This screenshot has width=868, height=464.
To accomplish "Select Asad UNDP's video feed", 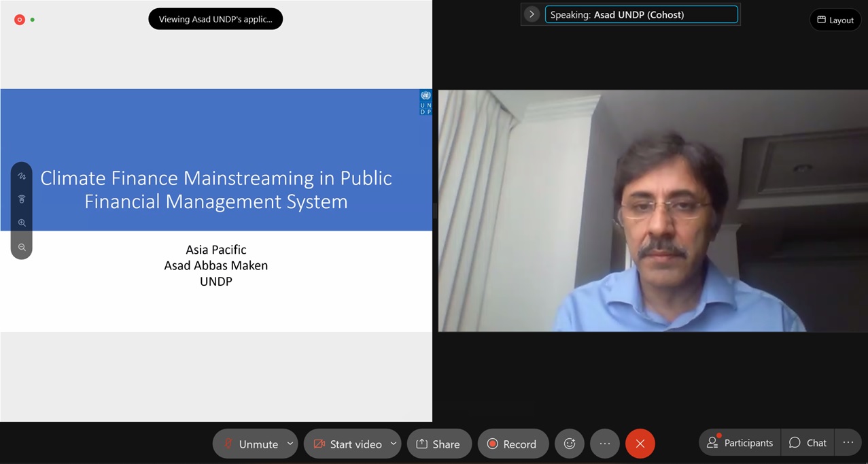I will pos(653,211).
